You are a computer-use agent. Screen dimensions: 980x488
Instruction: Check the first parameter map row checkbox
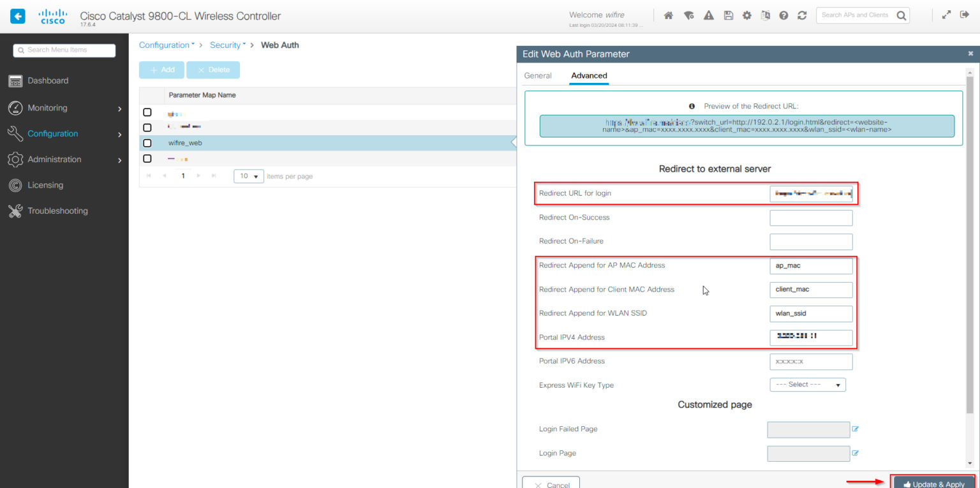147,112
